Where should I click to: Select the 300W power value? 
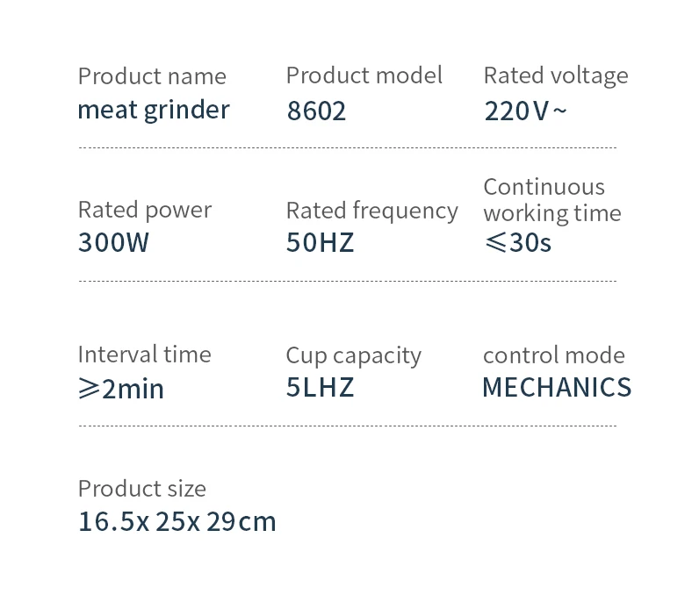[x=114, y=242]
